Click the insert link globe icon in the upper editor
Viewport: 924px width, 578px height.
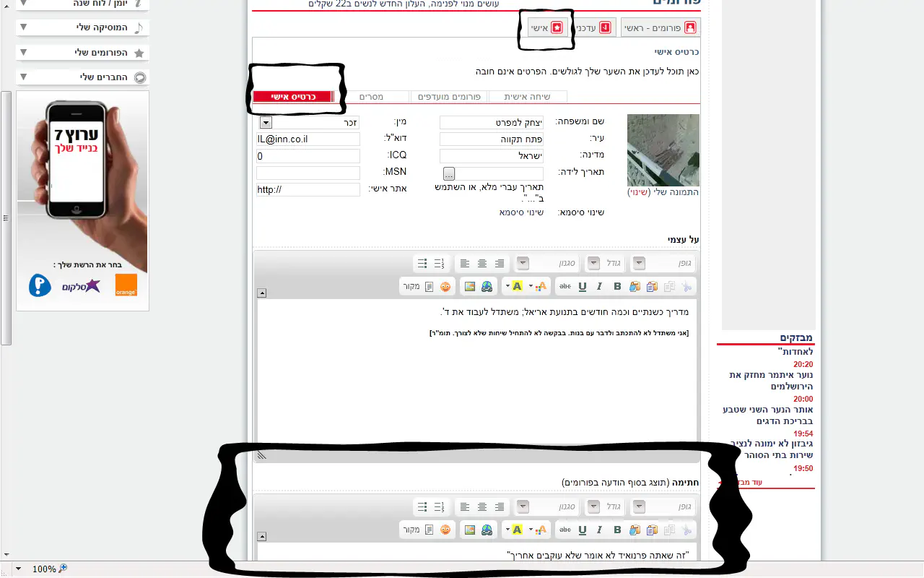(487, 286)
